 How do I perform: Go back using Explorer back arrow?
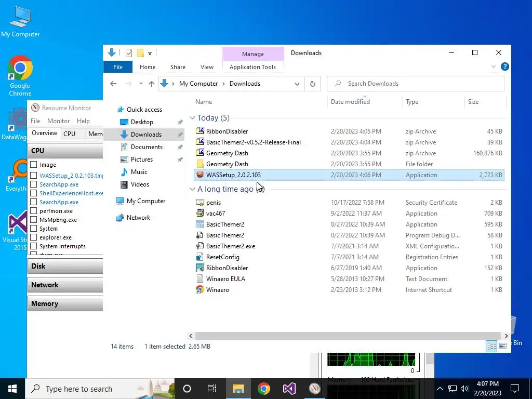click(x=113, y=84)
